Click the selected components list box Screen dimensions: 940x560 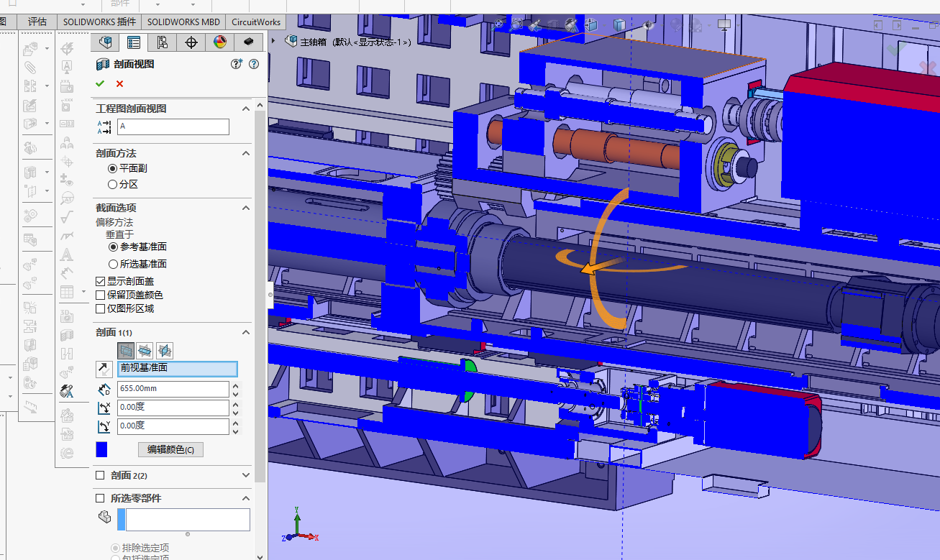coord(188,519)
